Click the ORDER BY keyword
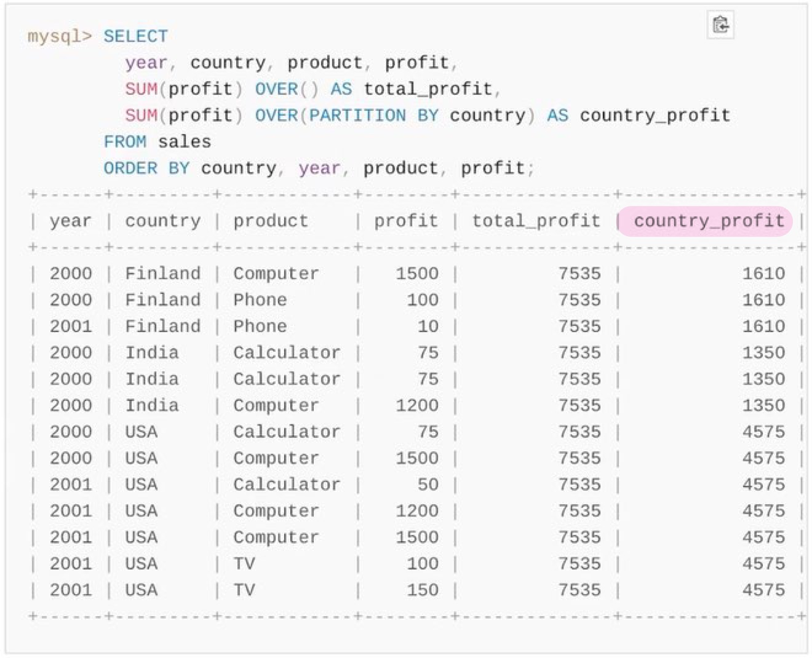Viewport: 812px width, 658px height. [x=146, y=168]
